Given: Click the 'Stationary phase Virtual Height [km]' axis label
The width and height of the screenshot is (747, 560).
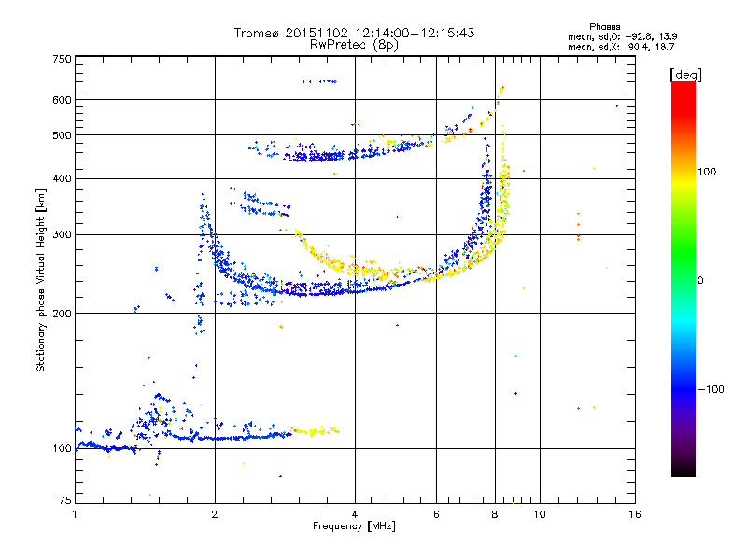Looking at the screenshot, I should [41, 281].
